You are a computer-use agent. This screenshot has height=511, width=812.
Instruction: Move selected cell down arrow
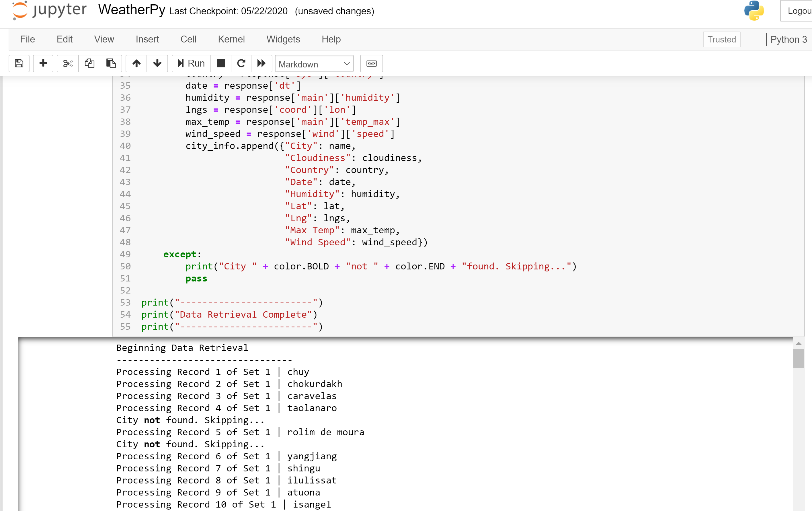click(x=157, y=63)
